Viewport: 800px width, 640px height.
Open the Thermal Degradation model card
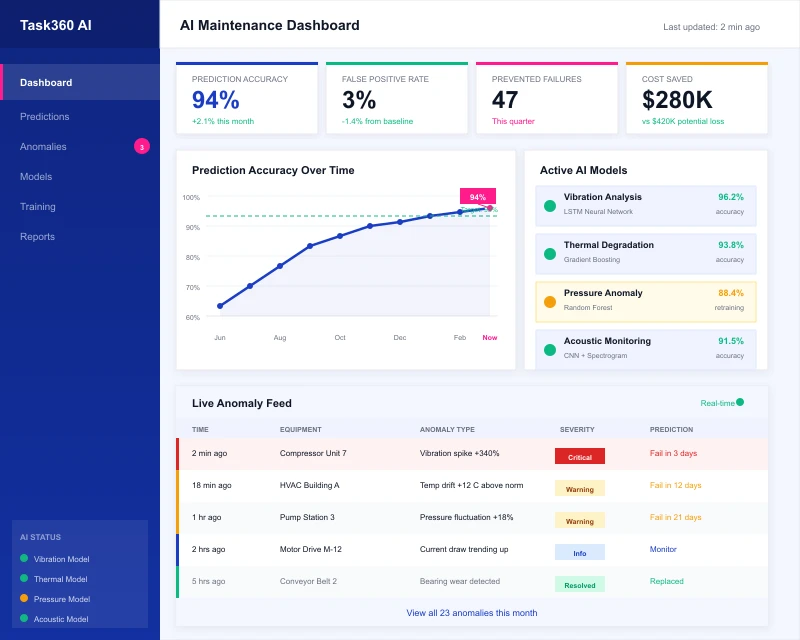coord(645,254)
